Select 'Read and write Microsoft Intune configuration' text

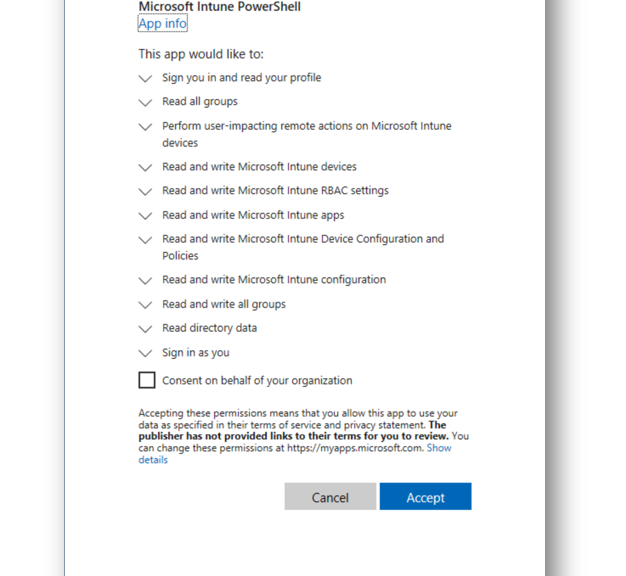tap(274, 280)
